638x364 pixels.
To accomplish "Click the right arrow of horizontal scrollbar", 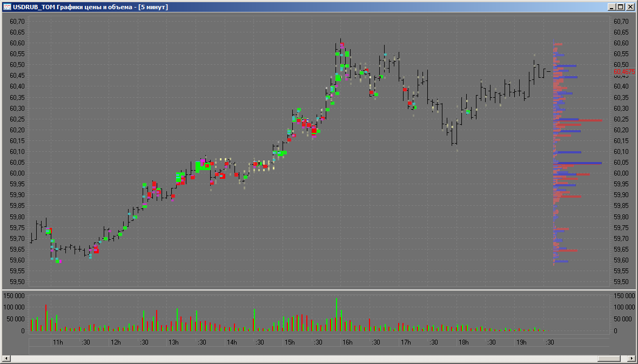I will click(631, 359).
